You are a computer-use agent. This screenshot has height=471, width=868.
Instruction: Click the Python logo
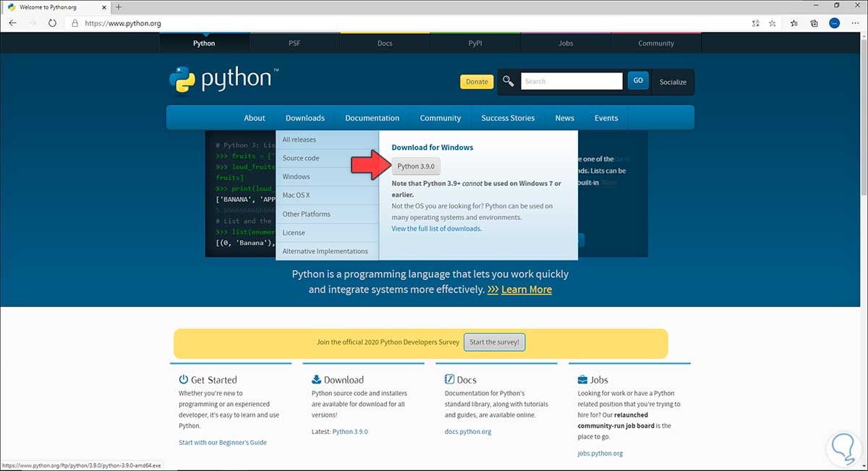[x=224, y=80]
